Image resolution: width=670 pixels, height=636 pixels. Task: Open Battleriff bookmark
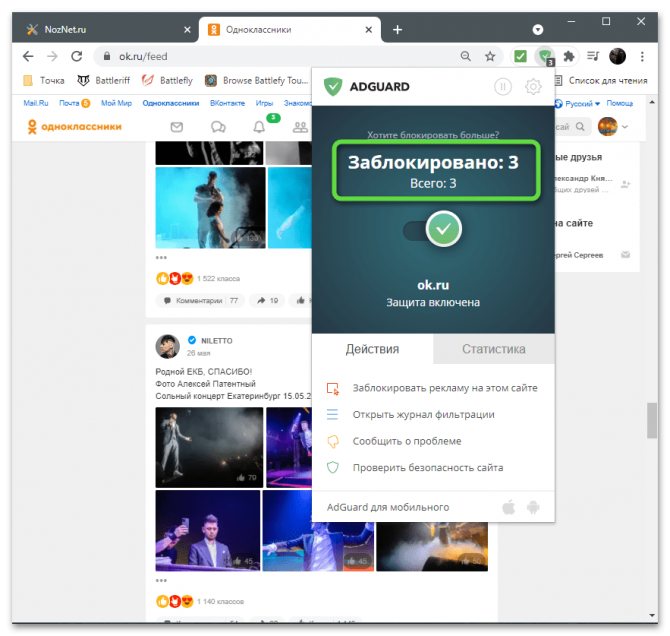104,80
